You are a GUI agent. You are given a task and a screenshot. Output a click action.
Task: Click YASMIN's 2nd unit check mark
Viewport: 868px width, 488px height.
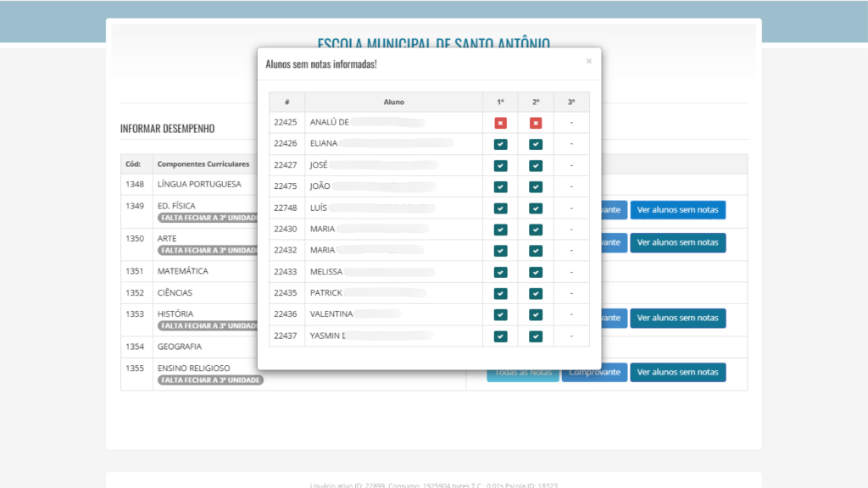click(536, 336)
